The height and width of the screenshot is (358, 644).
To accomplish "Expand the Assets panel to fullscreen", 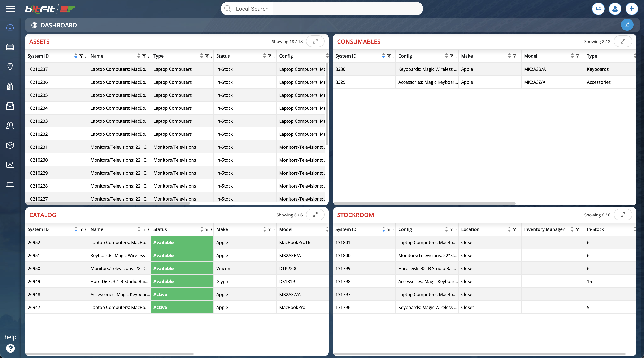I will [x=315, y=41].
